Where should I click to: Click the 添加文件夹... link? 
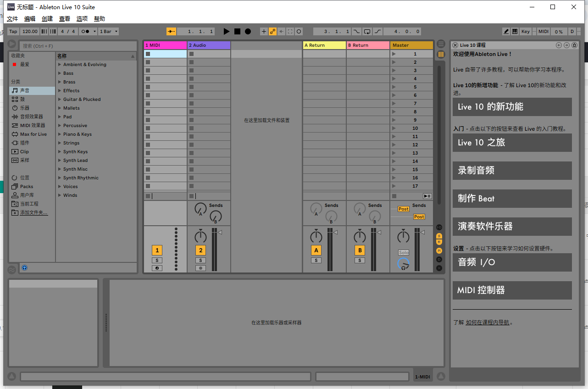(33, 212)
